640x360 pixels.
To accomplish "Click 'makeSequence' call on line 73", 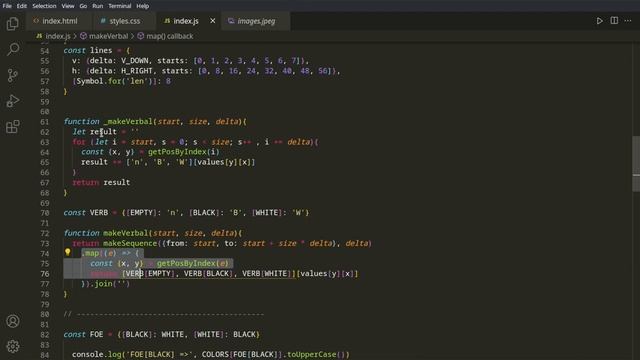I will click(x=130, y=243).
